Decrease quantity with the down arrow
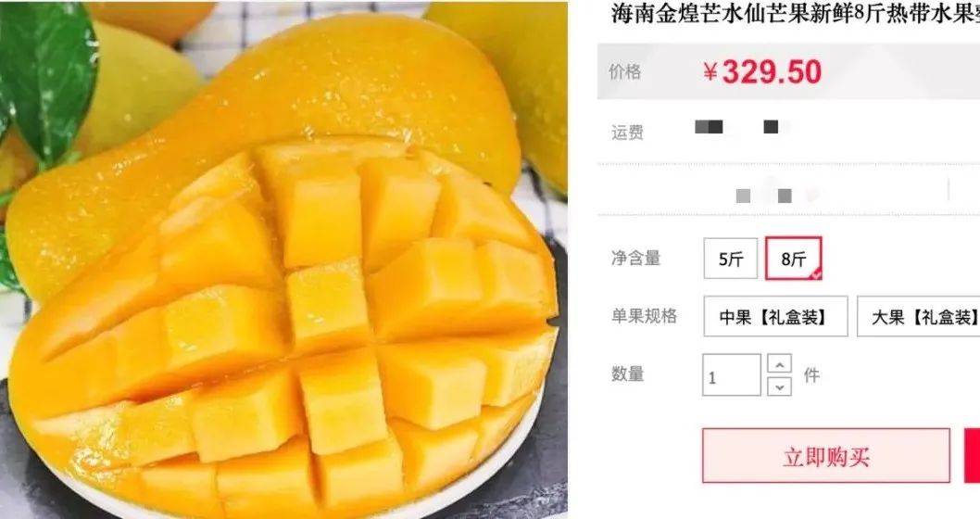Viewport: 980px width, 519px height. coord(779,387)
